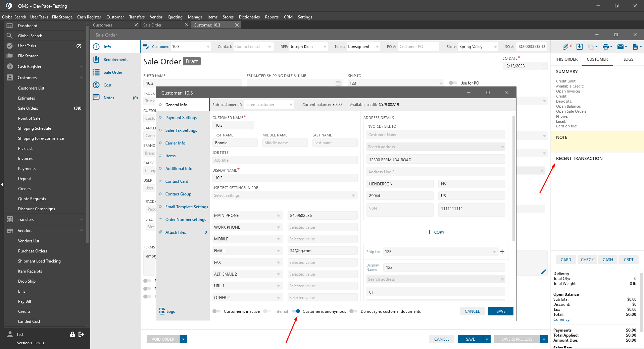Click the paperclip attachments icon in toolbar

pos(565,47)
